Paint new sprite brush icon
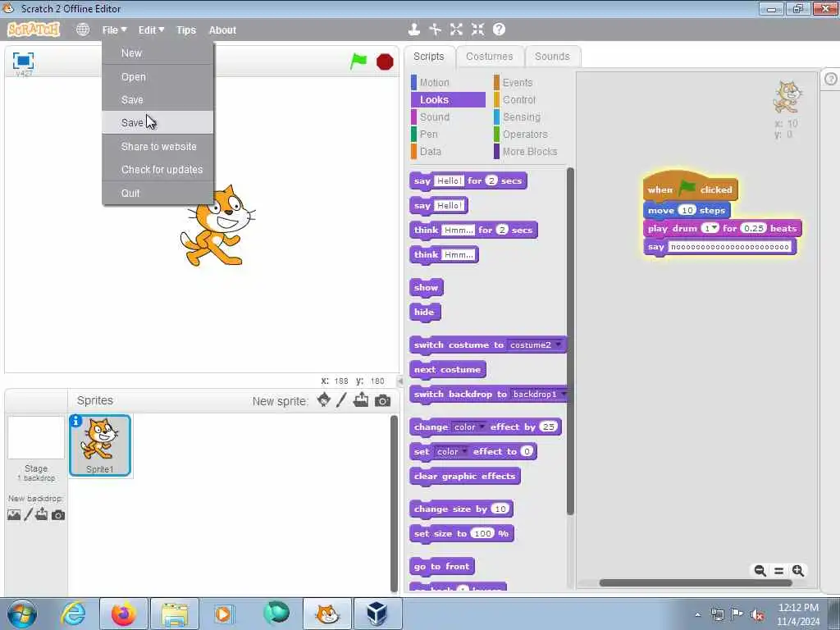 coord(342,400)
